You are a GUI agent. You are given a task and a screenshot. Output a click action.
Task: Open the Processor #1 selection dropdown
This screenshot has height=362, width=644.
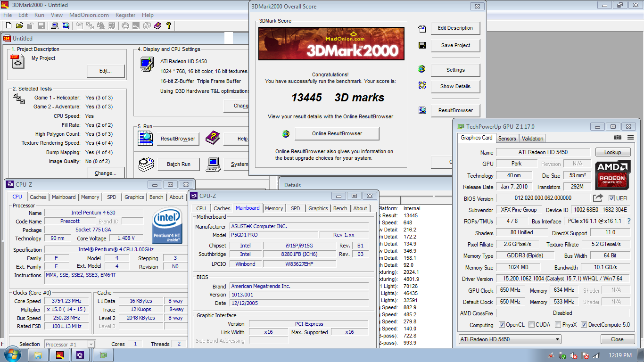point(70,345)
